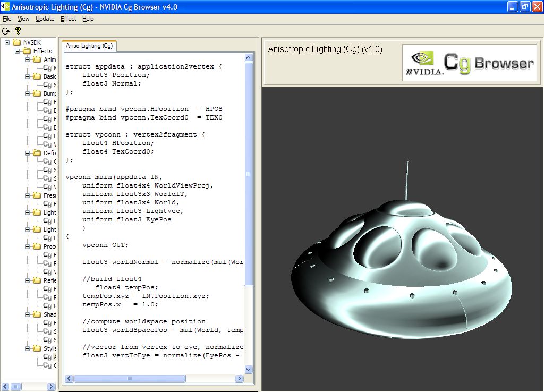Click 'Anisotropic Lighting (Cg) (v1.0)' heading
Viewport: 544px width, 392px height.
(325, 49)
